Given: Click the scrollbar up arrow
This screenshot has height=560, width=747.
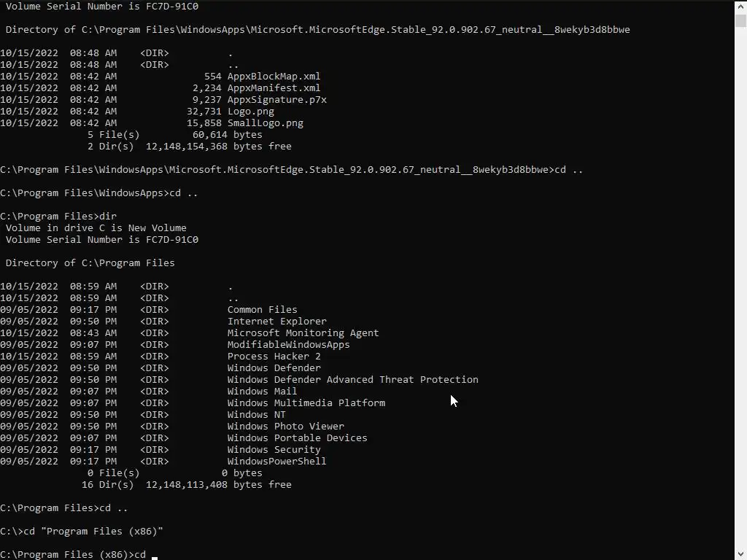Looking at the screenshot, I should [x=740, y=6].
